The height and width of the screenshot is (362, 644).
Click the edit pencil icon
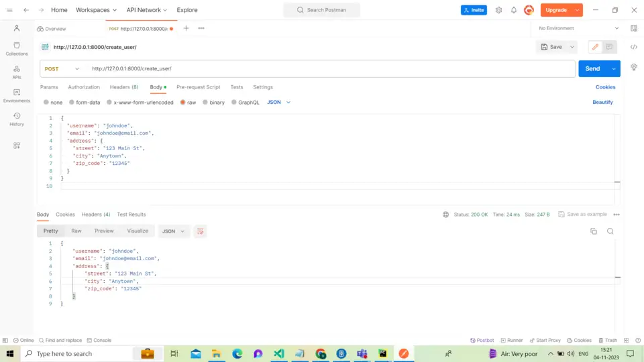click(595, 47)
